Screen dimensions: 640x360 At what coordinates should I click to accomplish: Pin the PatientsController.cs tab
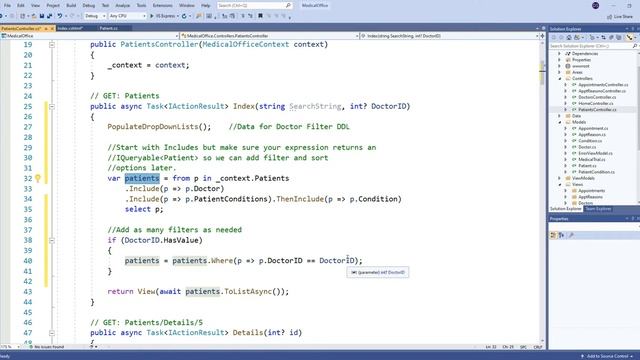tap(46, 29)
